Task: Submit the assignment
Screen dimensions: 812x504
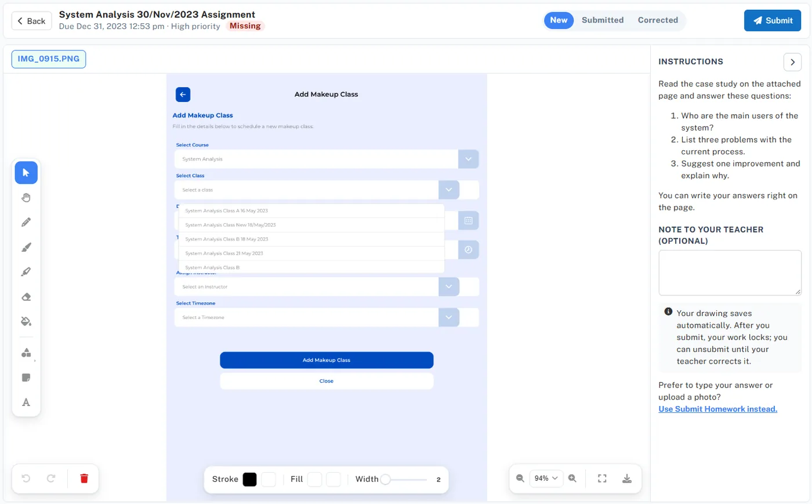Action: (x=773, y=20)
